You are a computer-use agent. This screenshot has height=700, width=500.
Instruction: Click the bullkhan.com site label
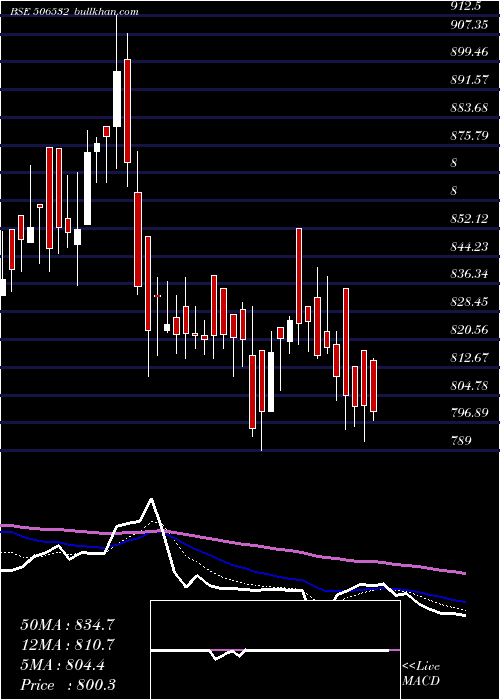pyautogui.click(x=105, y=12)
